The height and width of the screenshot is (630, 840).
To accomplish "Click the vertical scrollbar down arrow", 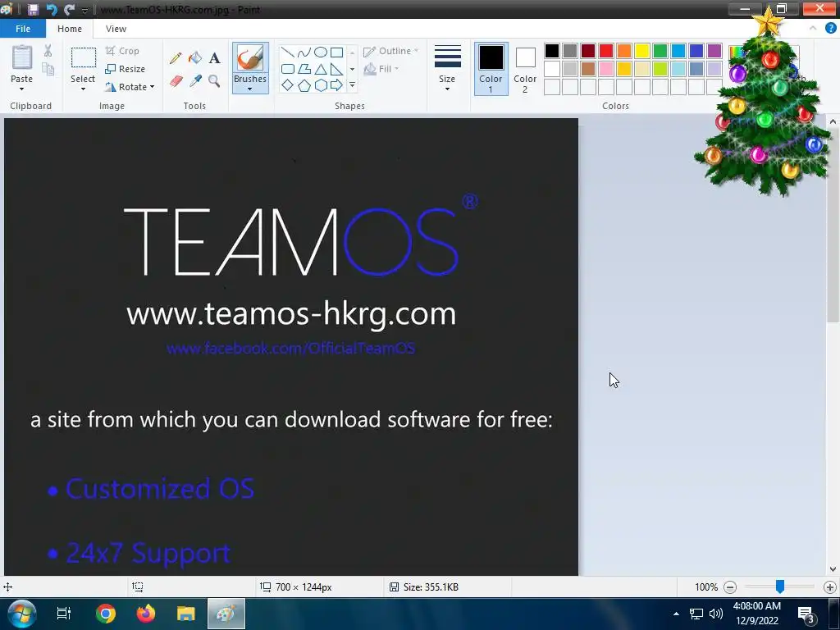I will 833,569.
